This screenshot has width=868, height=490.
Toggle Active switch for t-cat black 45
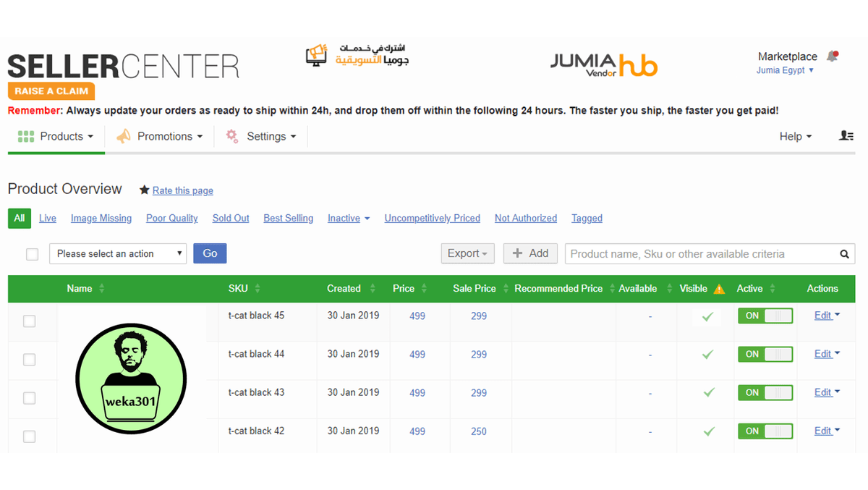click(x=765, y=316)
